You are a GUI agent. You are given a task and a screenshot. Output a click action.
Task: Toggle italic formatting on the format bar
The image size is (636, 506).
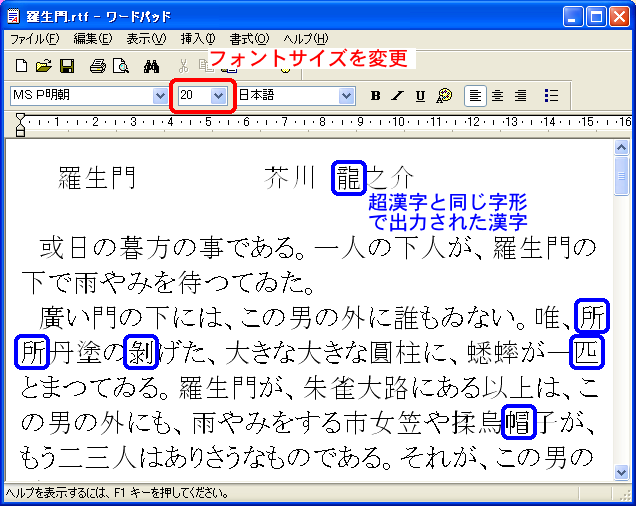click(x=398, y=96)
